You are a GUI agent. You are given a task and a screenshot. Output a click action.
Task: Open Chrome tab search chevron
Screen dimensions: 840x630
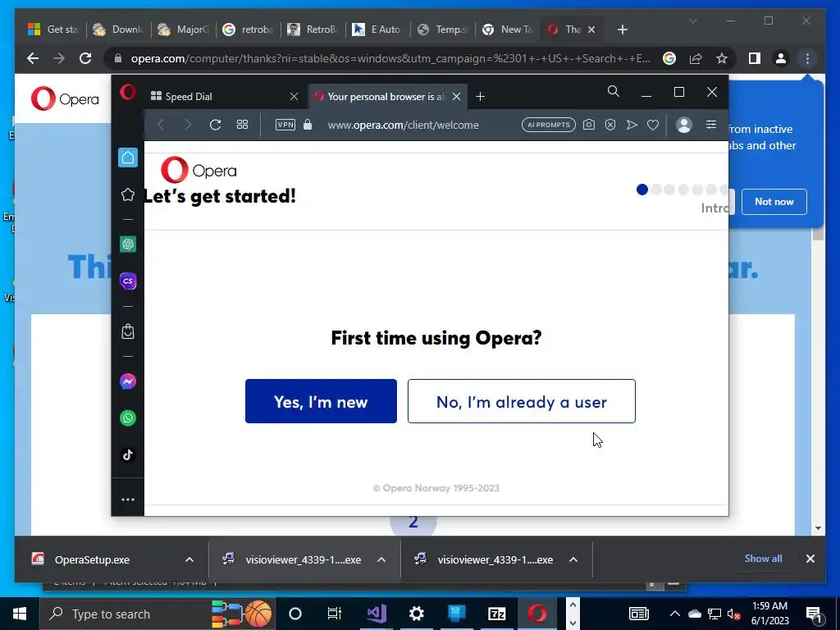click(692, 21)
